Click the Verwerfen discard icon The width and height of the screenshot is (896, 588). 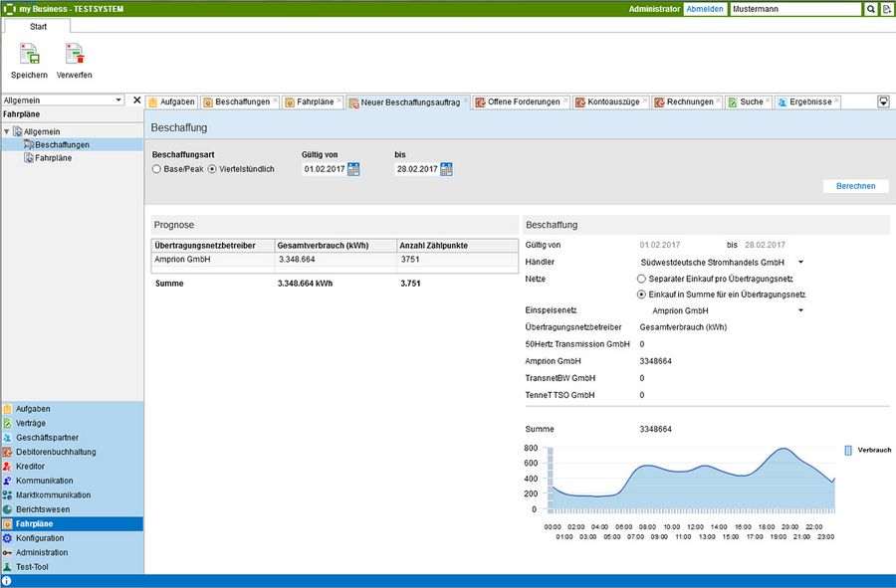(75, 56)
